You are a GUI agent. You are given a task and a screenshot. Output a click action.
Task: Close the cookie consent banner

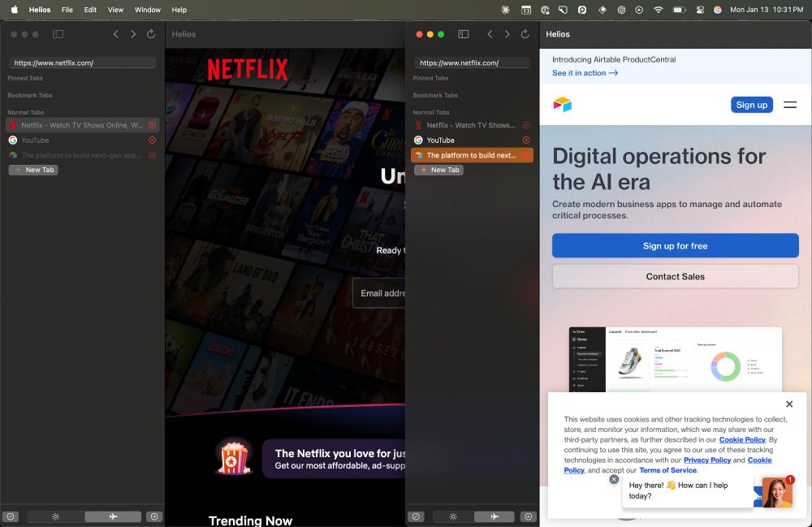[789, 404]
